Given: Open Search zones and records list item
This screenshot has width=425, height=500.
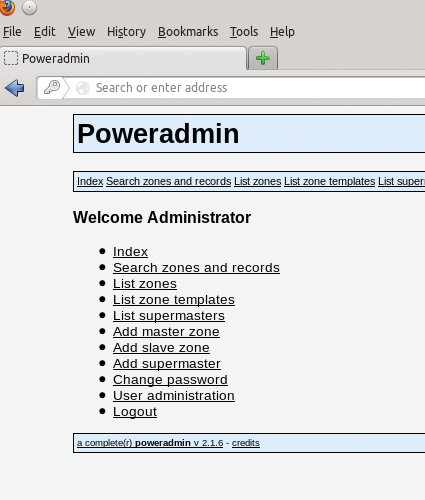Looking at the screenshot, I should (196, 267).
